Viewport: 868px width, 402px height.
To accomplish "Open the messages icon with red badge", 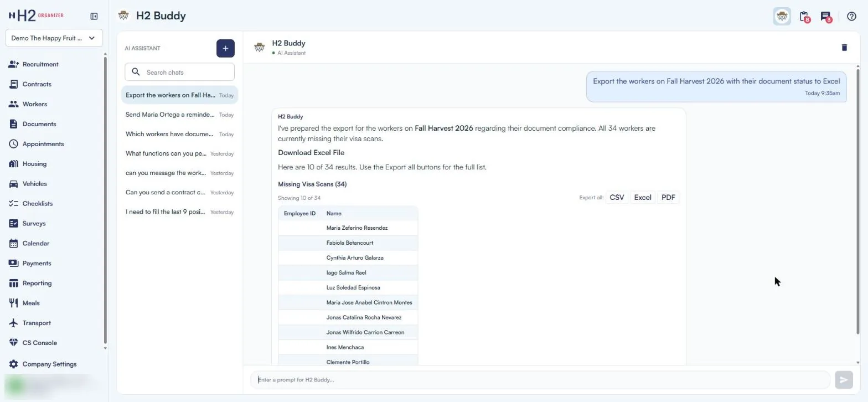I will (x=826, y=17).
